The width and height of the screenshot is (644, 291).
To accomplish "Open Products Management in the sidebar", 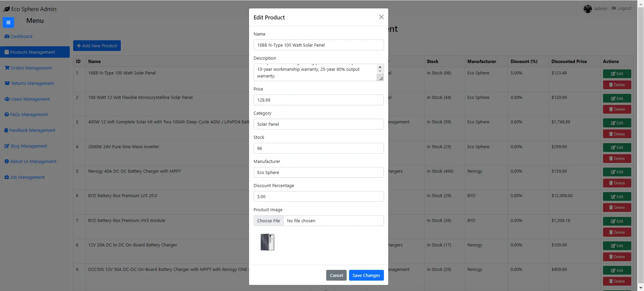I will 35,52.
